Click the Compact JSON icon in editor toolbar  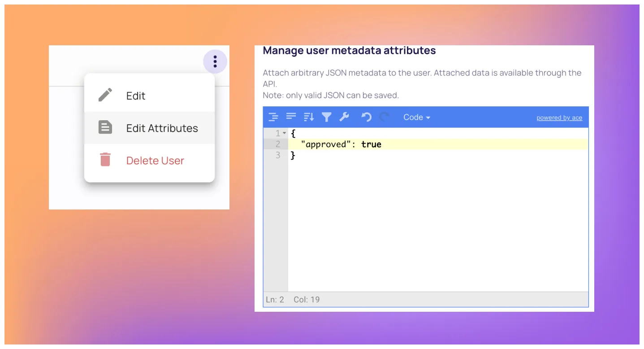[x=291, y=117]
